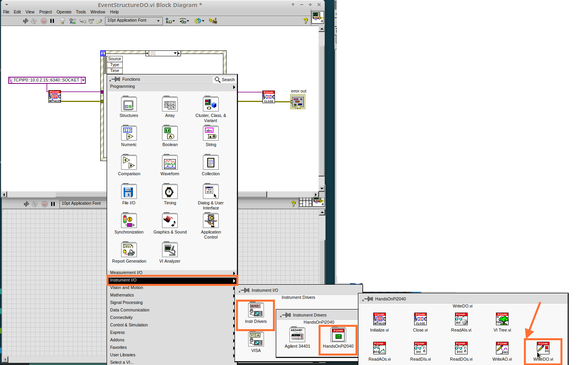The width and height of the screenshot is (588, 365).
Task: Select the Agilent 34401 driver icon
Action: coord(297,335)
